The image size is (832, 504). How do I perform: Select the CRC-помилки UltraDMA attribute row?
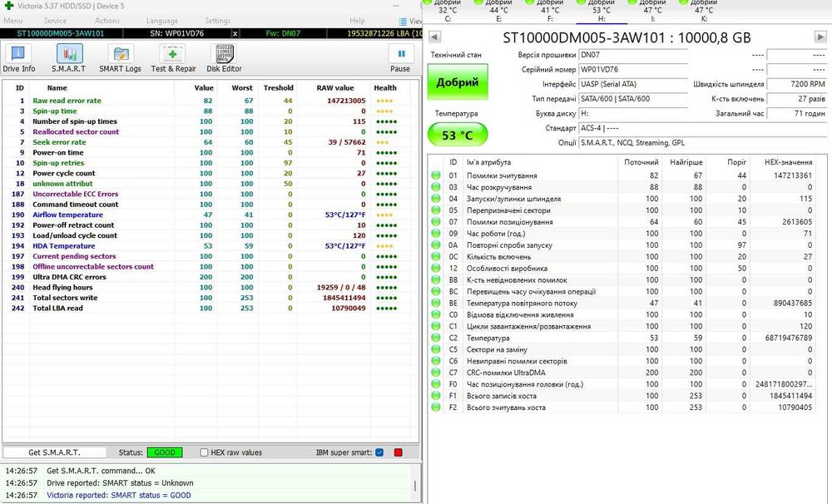[x=622, y=373]
